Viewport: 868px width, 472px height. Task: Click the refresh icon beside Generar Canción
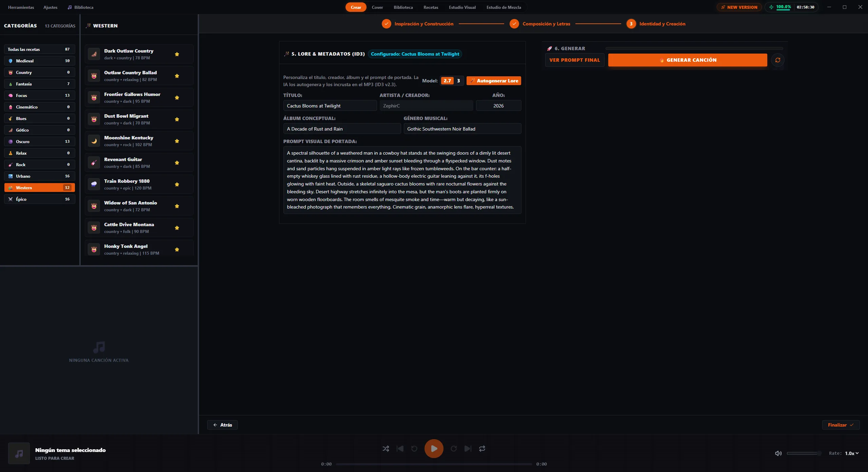tap(778, 60)
